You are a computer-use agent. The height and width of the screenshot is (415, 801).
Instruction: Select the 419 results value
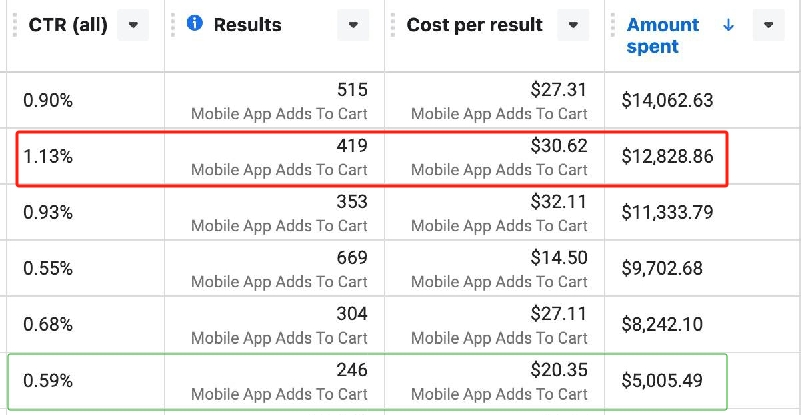pyautogui.click(x=352, y=146)
